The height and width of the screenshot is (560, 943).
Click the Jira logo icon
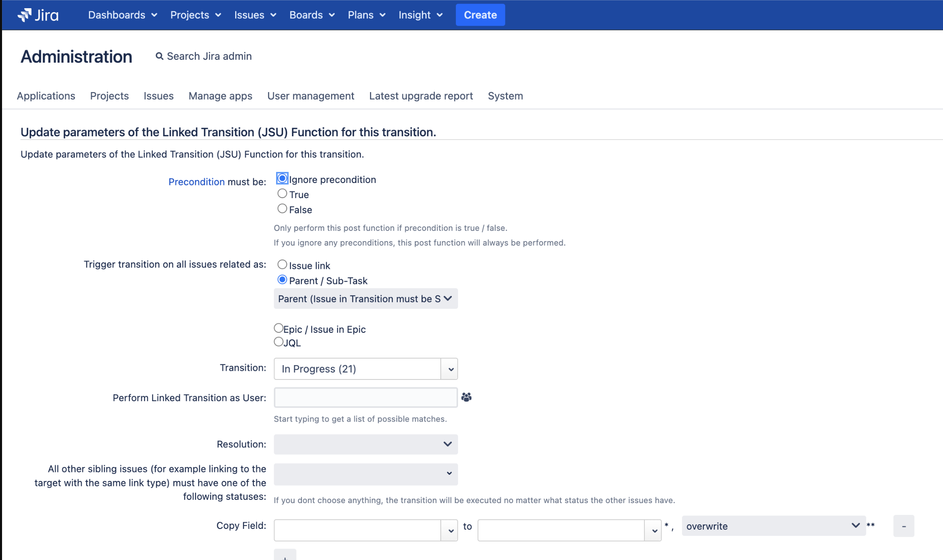[25, 15]
